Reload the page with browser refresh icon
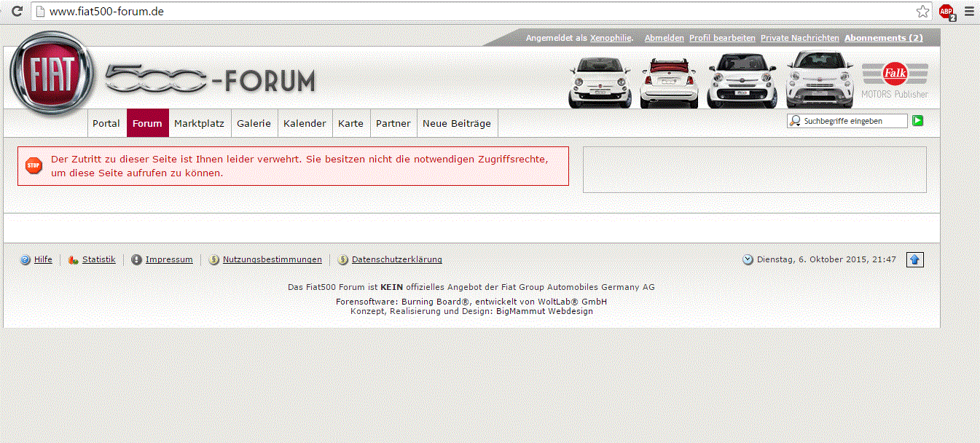980x443 pixels. pyautogui.click(x=17, y=11)
